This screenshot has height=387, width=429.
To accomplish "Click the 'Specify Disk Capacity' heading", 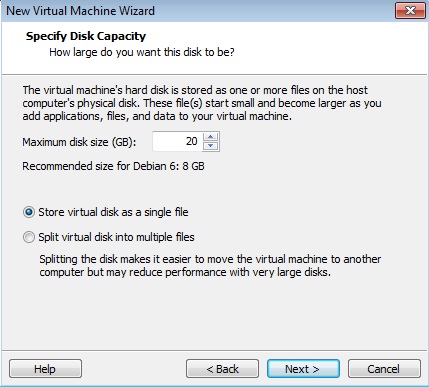I will [86, 36].
